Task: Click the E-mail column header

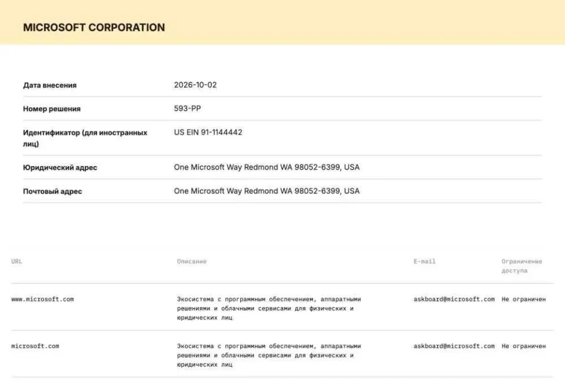Action: coord(424,261)
